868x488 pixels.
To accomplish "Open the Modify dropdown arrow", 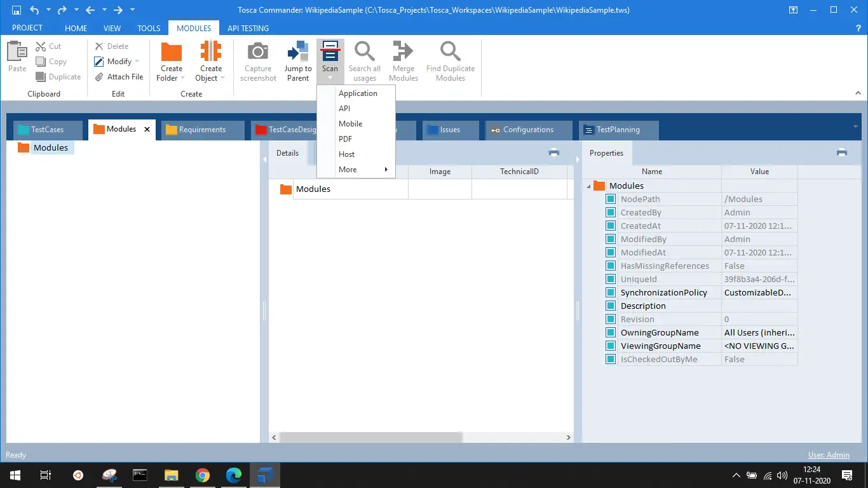I will point(137,62).
